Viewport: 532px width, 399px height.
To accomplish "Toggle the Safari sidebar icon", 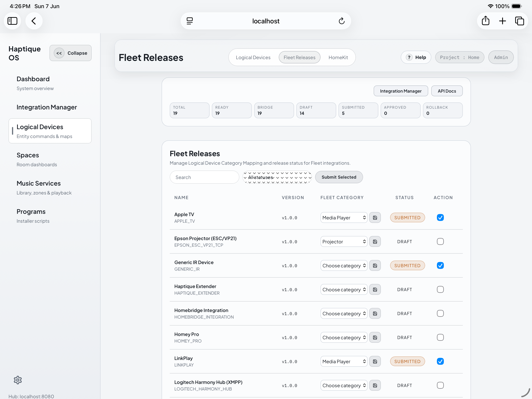I will [x=12, y=21].
